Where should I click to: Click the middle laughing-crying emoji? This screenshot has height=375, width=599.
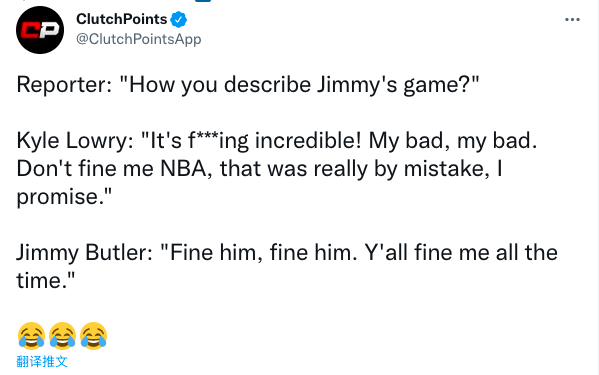(x=62, y=336)
